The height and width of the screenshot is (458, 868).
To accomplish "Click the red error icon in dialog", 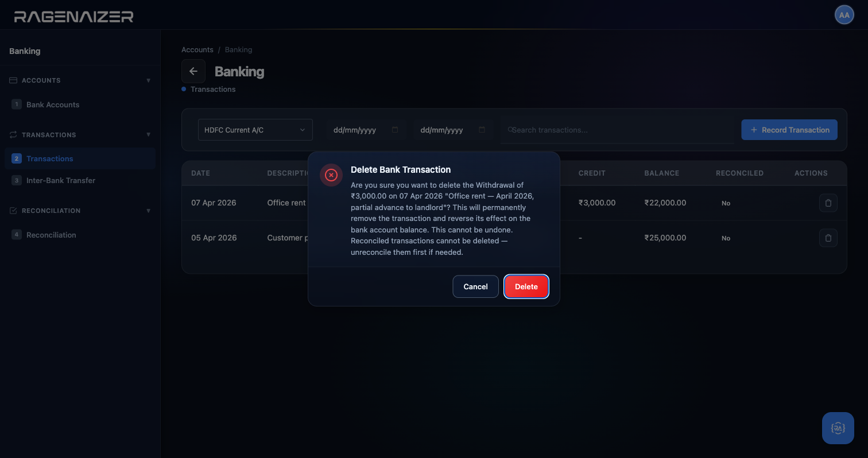I will coord(331,175).
